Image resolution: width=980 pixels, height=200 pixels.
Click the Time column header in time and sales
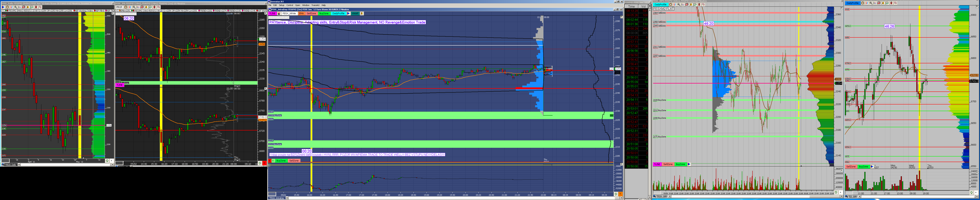point(631,6)
